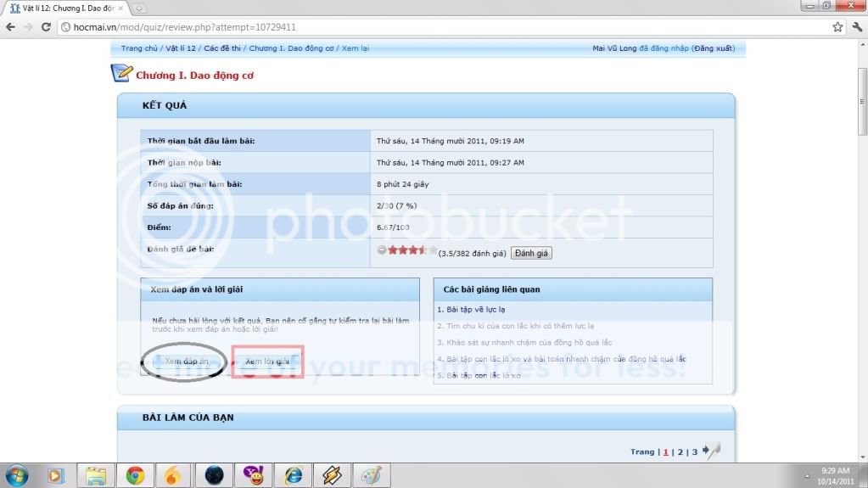Click the Đánh giá button

coord(531,253)
